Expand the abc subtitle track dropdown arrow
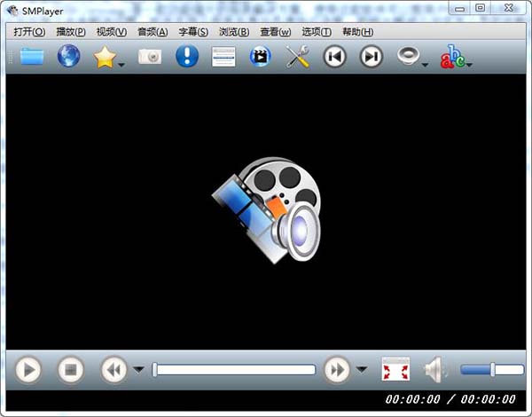The height and width of the screenshot is (417, 532). (x=469, y=64)
